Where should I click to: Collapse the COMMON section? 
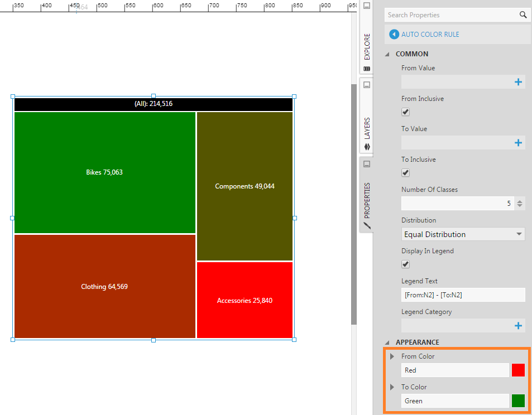pyautogui.click(x=386, y=54)
